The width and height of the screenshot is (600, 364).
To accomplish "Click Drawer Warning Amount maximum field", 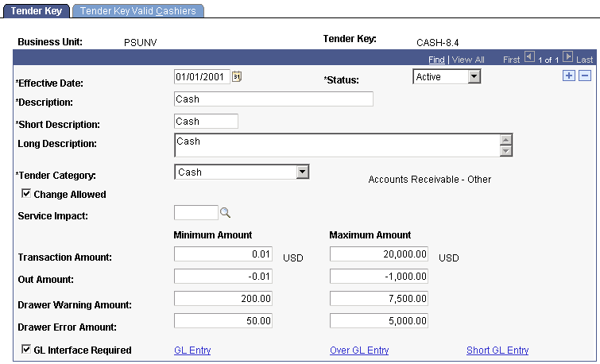I will click(379, 298).
